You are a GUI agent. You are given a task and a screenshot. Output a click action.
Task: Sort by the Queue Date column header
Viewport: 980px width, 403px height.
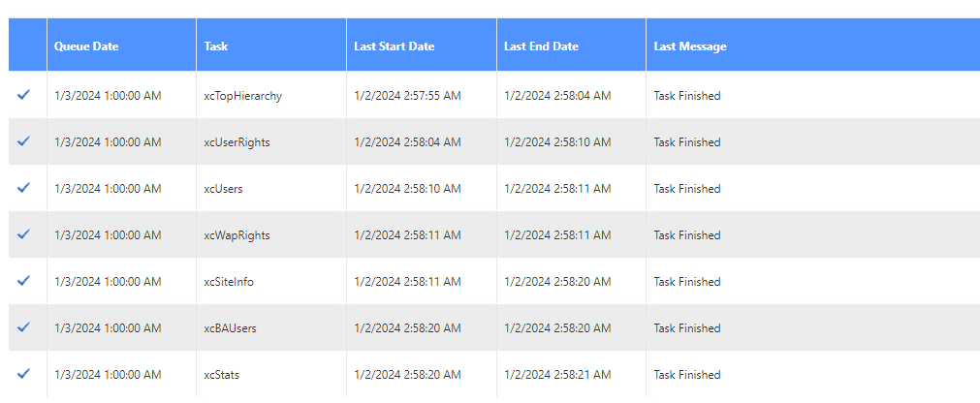[x=86, y=46]
